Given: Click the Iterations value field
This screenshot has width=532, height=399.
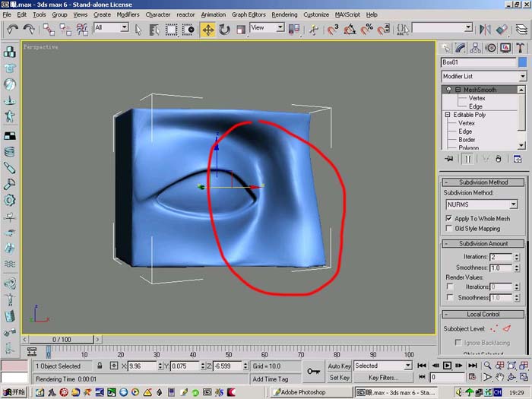Looking at the screenshot, I should pyautogui.click(x=501, y=257).
